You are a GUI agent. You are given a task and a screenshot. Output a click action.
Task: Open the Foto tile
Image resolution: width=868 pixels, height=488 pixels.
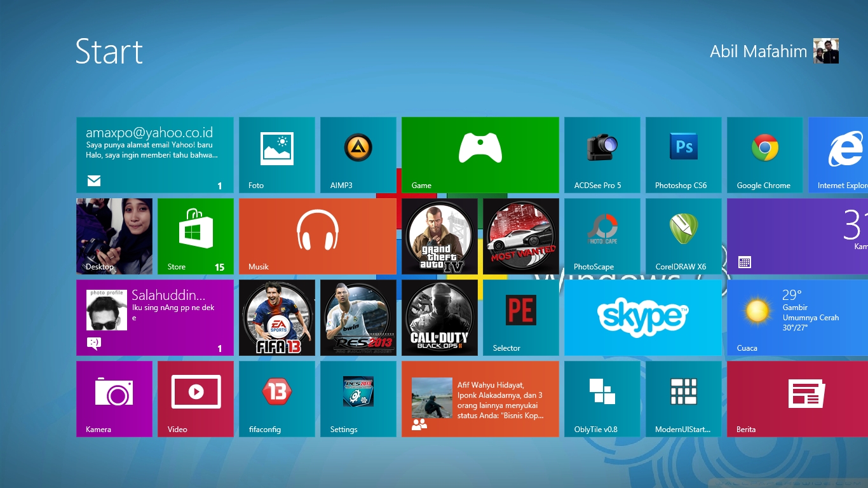pos(277,155)
